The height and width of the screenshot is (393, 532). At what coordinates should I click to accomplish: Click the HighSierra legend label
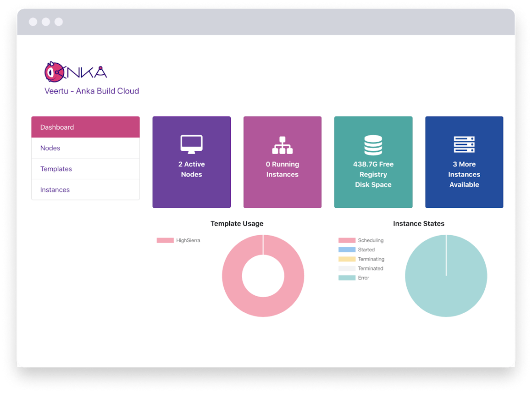(x=188, y=240)
